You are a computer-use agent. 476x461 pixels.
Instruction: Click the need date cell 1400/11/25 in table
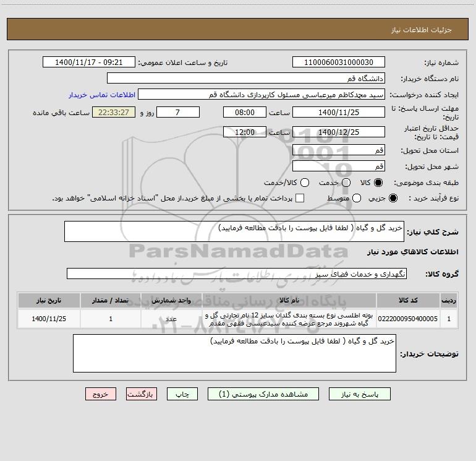coord(49,319)
